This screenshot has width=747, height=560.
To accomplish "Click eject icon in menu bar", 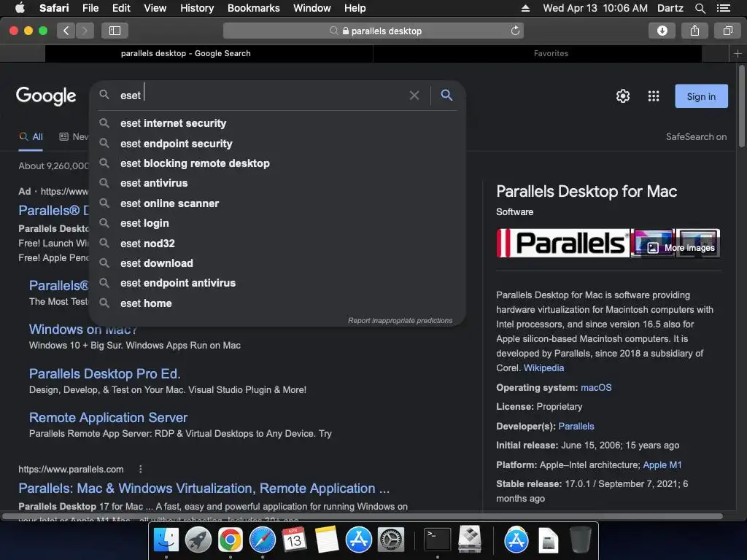I will coord(525,8).
